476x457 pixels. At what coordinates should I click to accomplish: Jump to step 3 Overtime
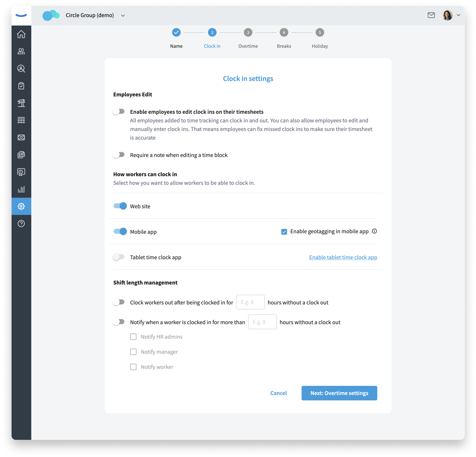[248, 33]
